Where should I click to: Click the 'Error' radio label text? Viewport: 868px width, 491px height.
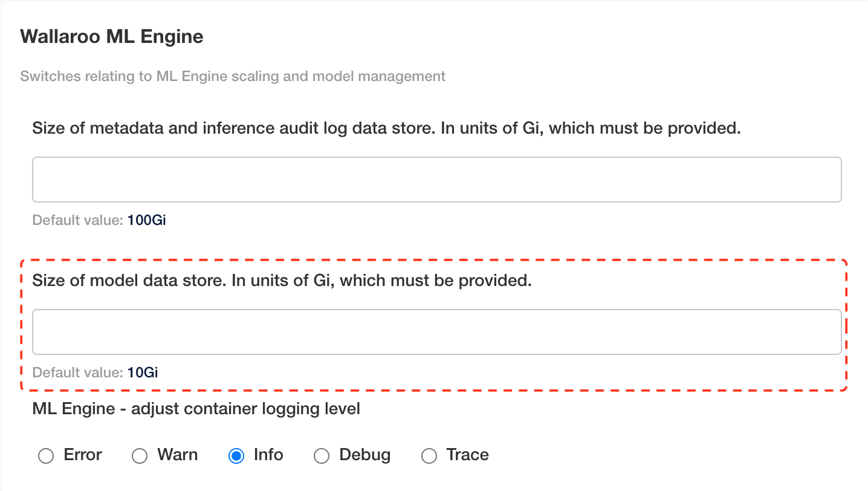(x=83, y=455)
